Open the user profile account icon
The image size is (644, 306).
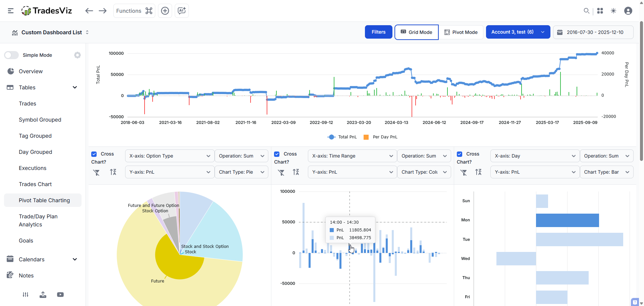628,11
